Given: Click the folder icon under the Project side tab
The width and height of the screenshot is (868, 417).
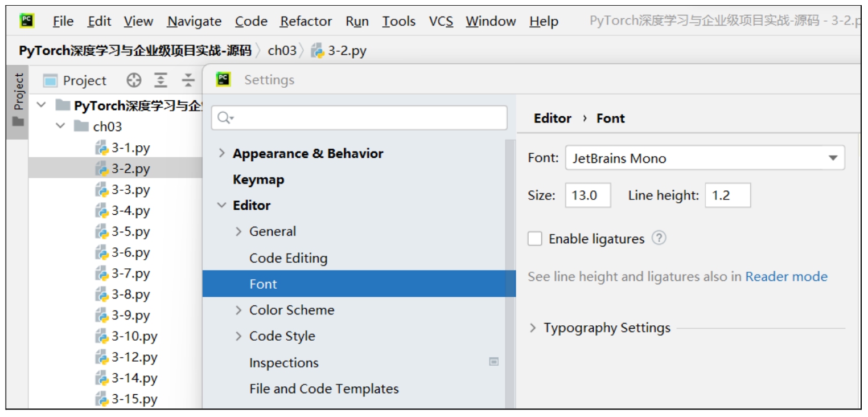Looking at the screenshot, I should 18,121.
